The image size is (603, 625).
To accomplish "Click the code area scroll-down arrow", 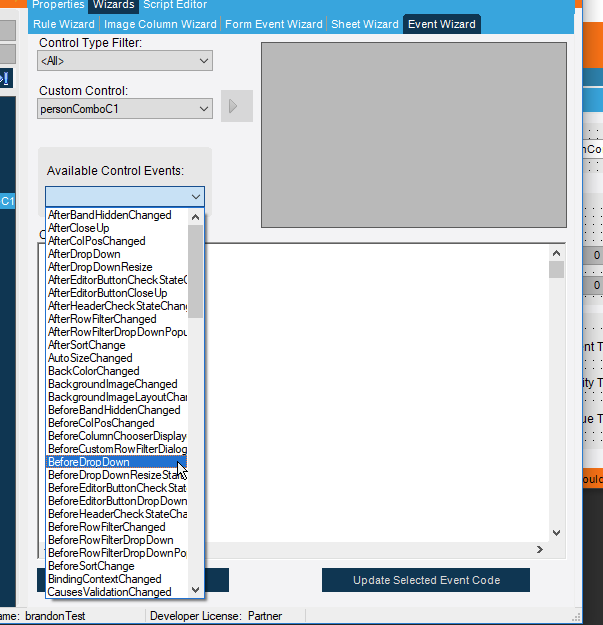I will click(556, 533).
